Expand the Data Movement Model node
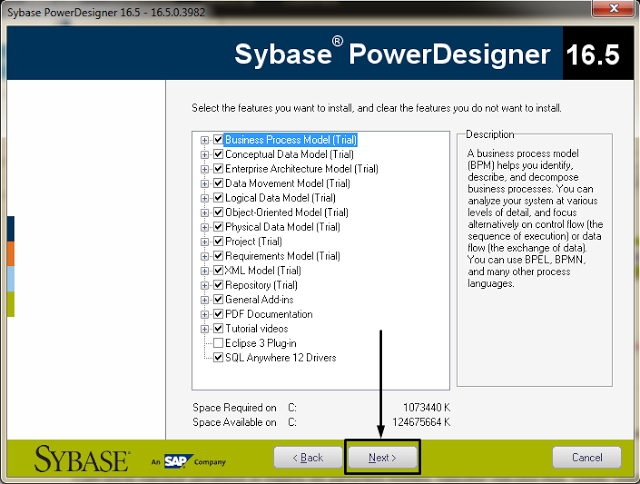The width and height of the screenshot is (640, 484). (x=204, y=184)
